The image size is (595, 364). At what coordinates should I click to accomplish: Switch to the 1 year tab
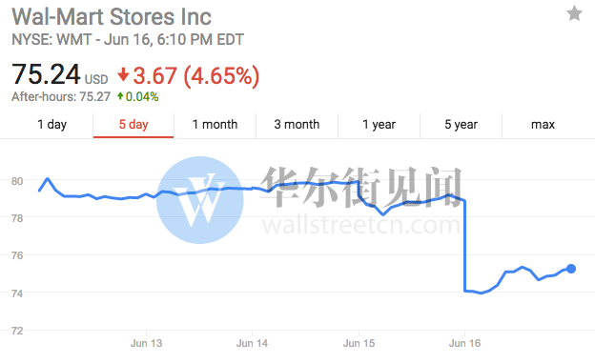tap(380, 125)
